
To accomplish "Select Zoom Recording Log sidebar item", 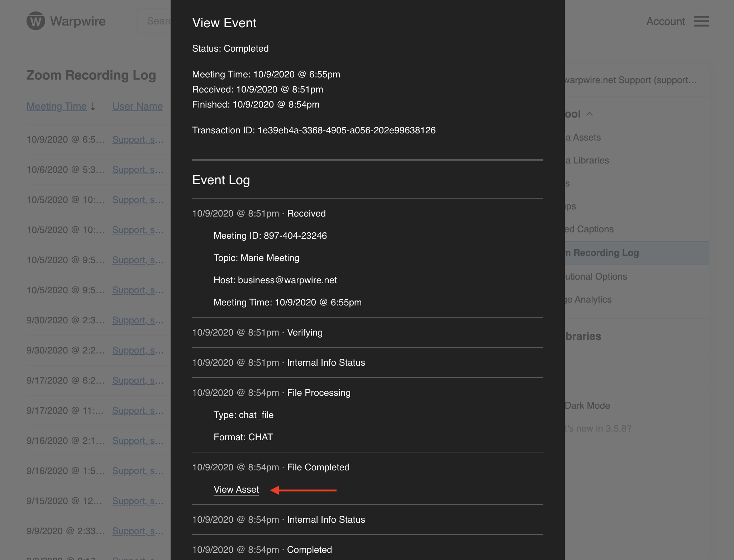I will tap(637, 253).
